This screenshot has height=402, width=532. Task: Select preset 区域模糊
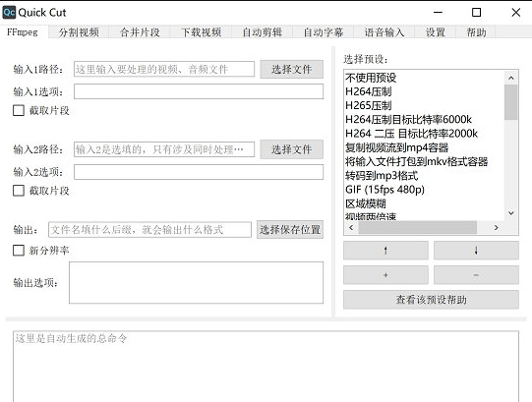pyautogui.click(x=424, y=203)
